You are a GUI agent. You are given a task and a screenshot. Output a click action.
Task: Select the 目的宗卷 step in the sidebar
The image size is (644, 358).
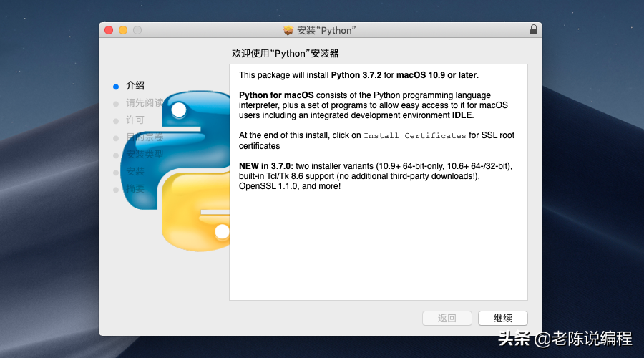point(145,137)
